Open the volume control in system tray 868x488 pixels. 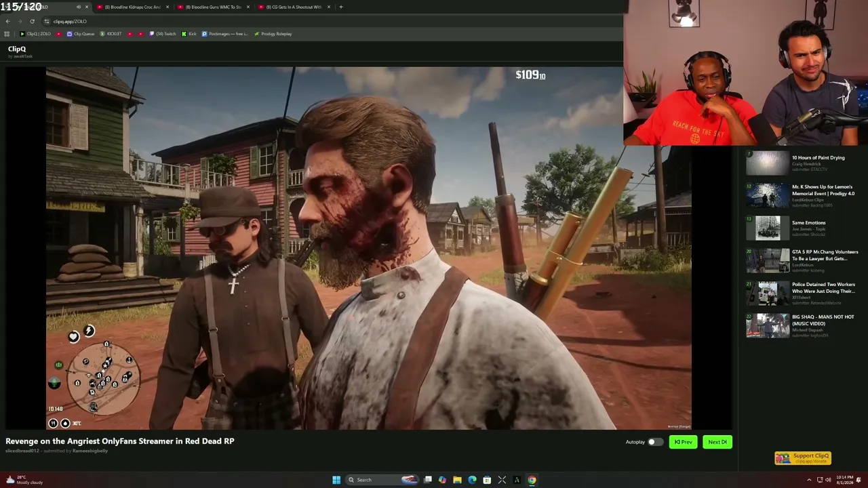[829, 480]
